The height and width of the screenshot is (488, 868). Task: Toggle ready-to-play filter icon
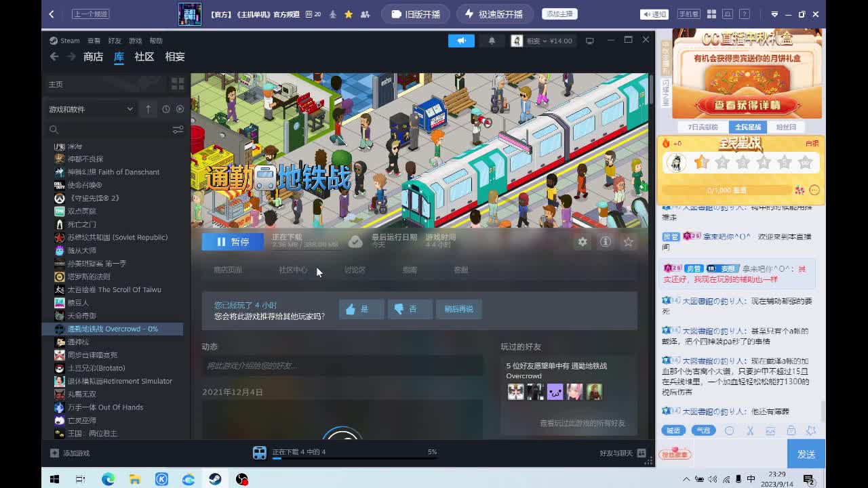pos(180,109)
